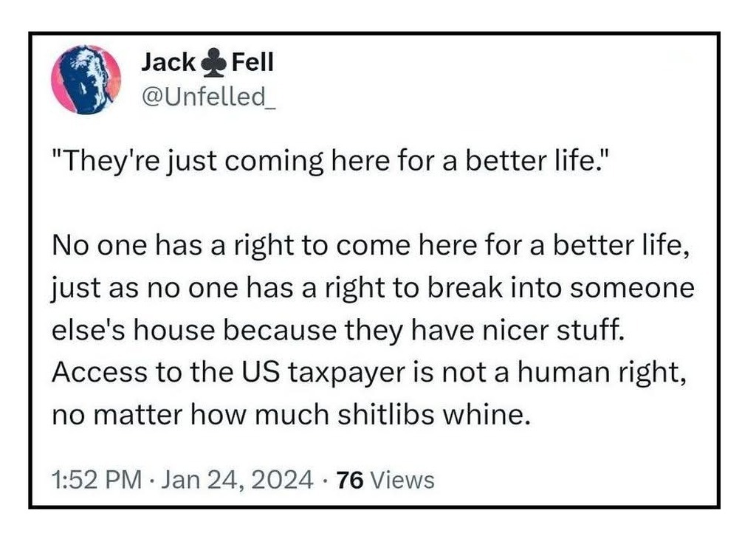Click the profile avatar picture
Screen dimensions: 756x547
coord(87,80)
